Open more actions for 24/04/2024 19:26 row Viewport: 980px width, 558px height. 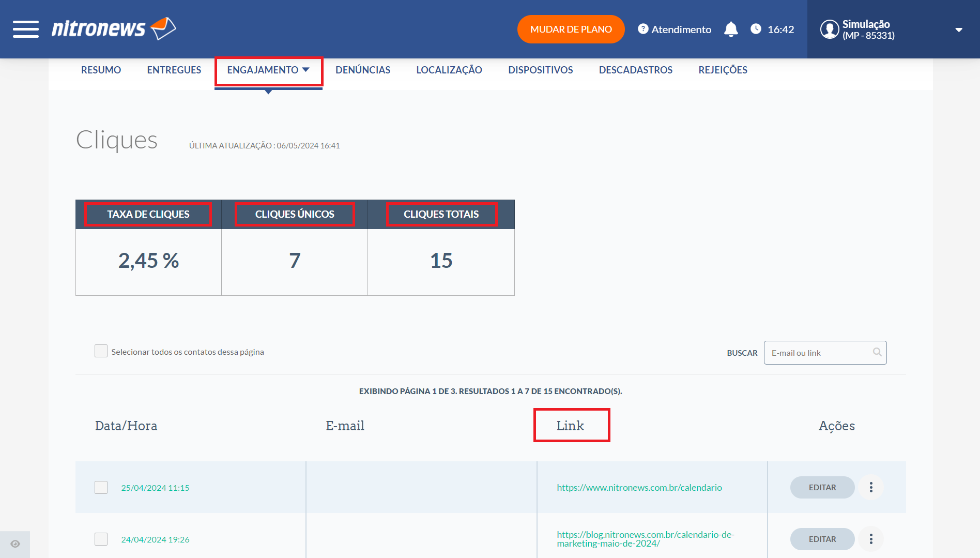(x=871, y=539)
